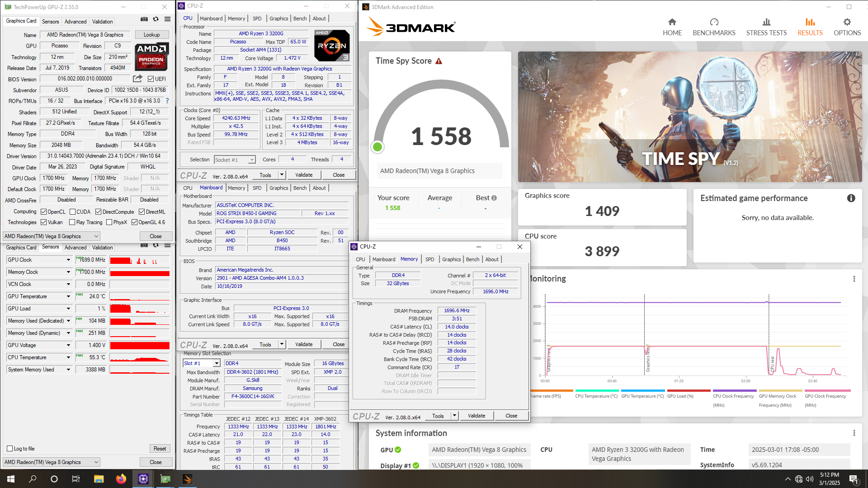Open Task View on taskbar

[x=76, y=479]
